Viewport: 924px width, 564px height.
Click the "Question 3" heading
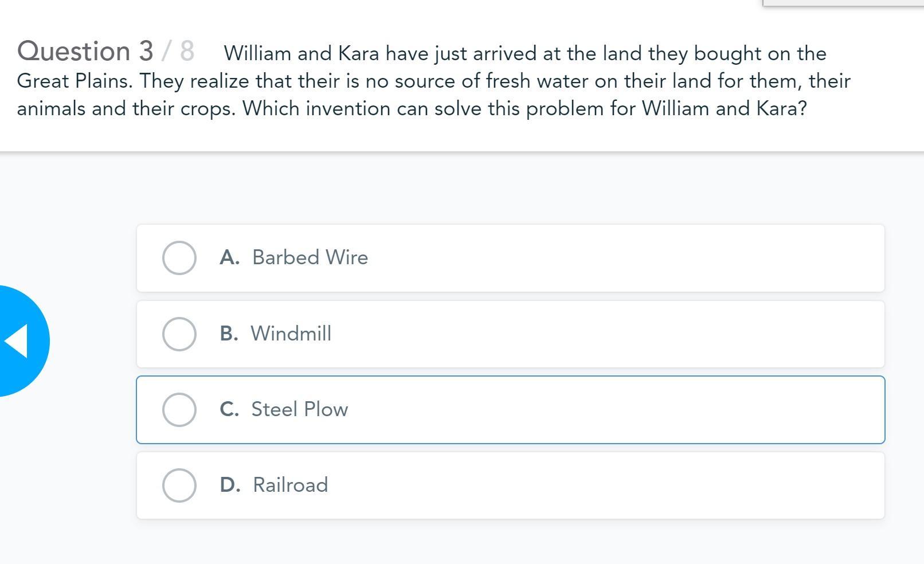click(x=85, y=52)
